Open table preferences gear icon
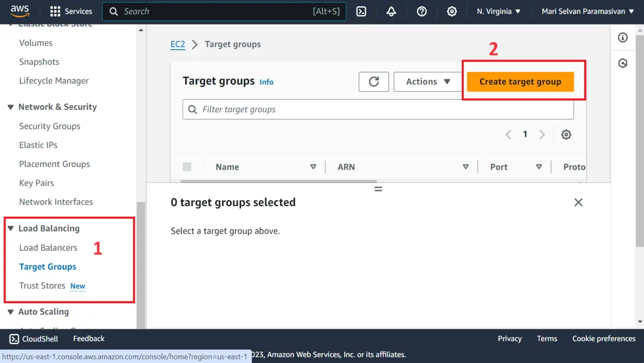This screenshot has width=644, height=363. [566, 134]
